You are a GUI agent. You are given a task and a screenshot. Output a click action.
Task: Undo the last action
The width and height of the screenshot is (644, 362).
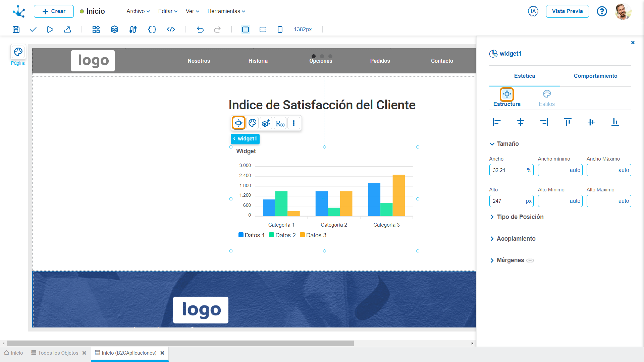pos(200,29)
